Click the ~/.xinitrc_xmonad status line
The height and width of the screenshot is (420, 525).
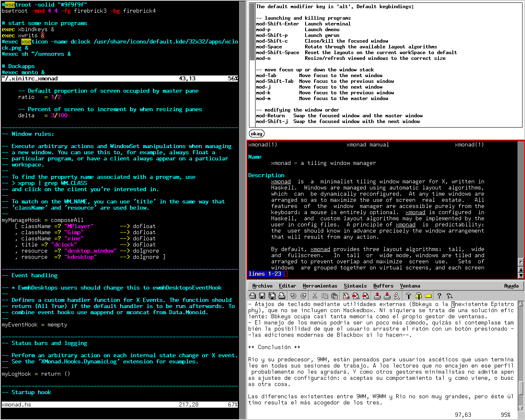[120, 78]
